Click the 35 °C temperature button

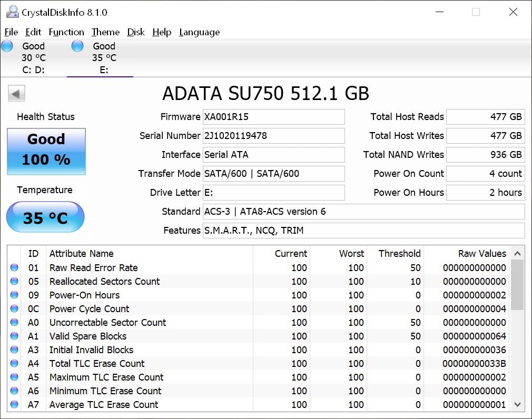coord(45,217)
